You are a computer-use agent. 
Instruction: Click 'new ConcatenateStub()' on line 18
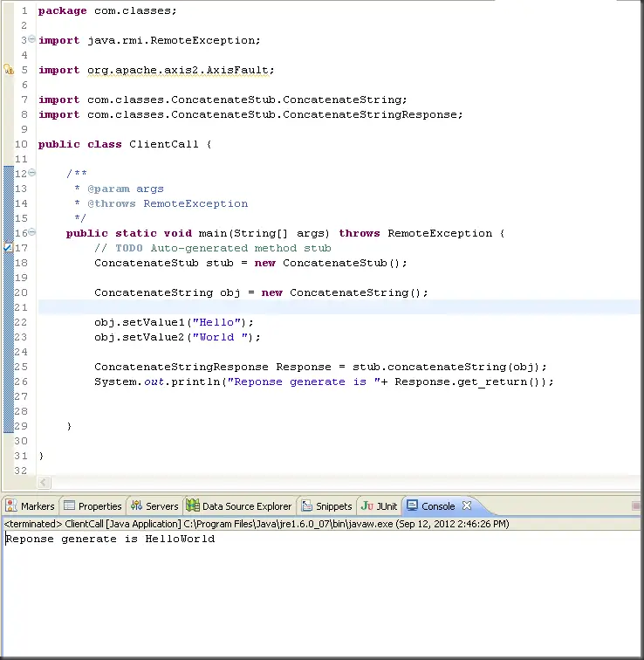click(327, 263)
